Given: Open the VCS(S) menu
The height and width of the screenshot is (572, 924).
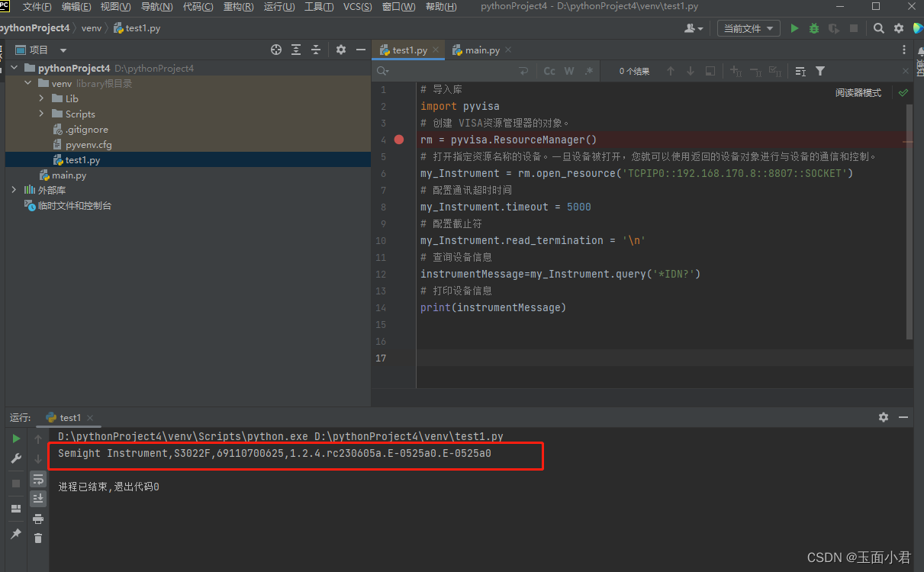Looking at the screenshot, I should (x=358, y=7).
